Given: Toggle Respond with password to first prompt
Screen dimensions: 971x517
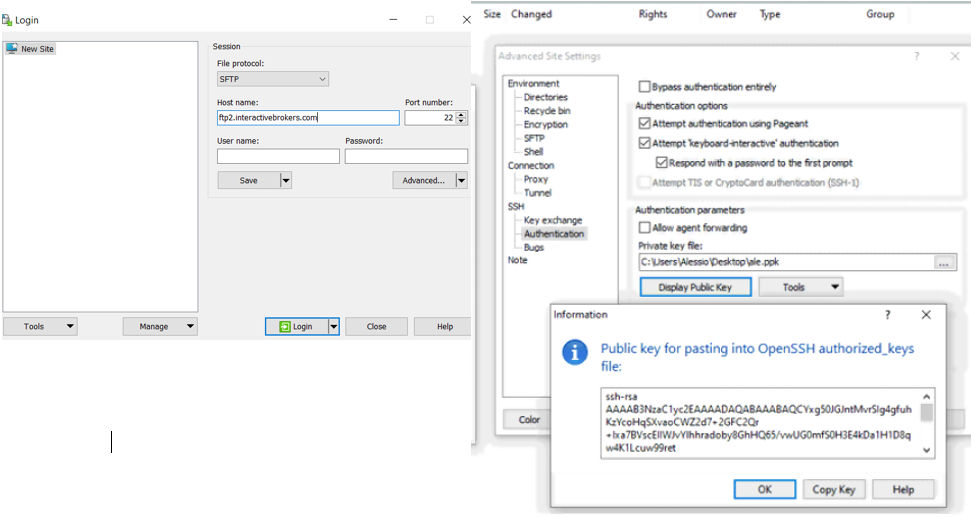Looking at the screenshot, I should tap(661, 163).
